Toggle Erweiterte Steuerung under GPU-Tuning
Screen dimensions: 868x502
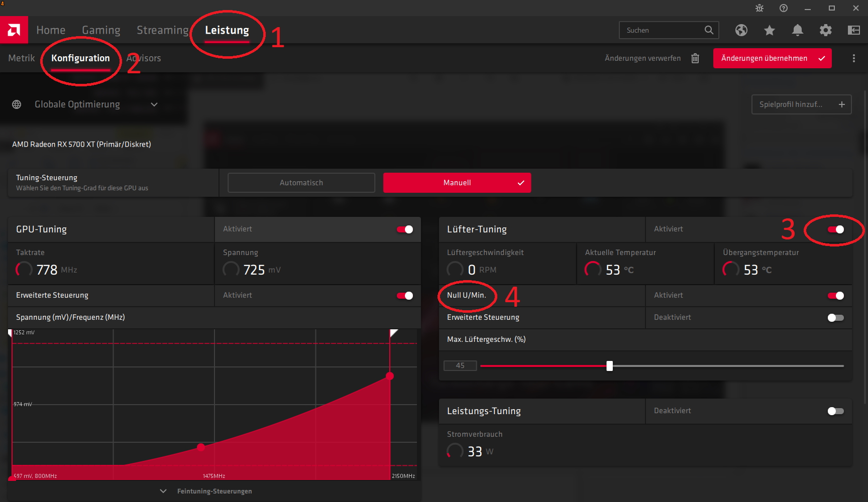pyautogui.click(x=405, y=296)
